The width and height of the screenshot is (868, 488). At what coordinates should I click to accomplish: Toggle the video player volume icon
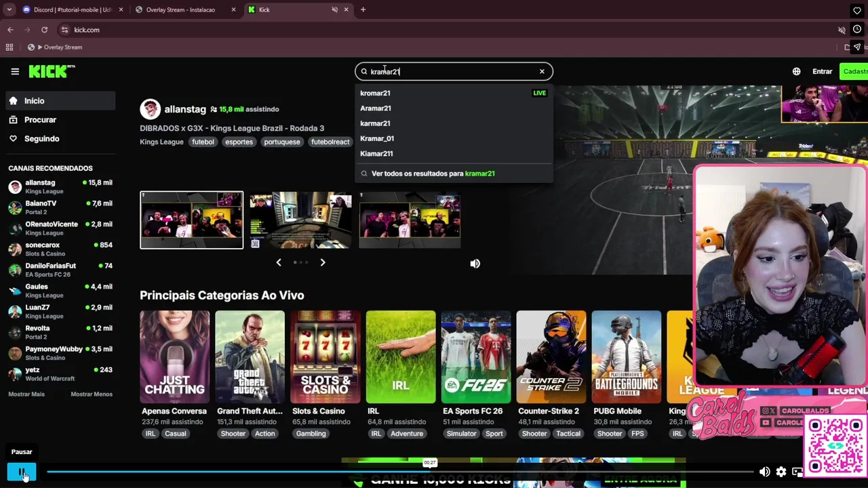pyautogui.click(x=764, y=472)
